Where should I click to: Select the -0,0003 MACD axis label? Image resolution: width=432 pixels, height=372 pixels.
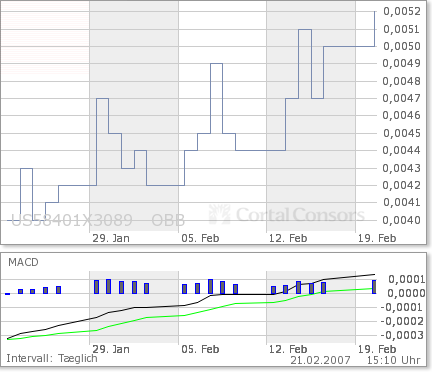coord(403,335)
